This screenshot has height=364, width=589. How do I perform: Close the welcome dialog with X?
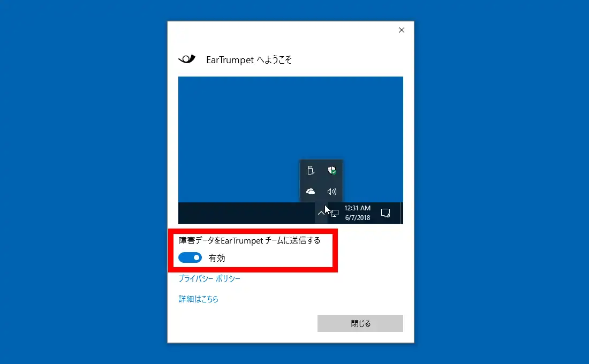click(402, 30)
